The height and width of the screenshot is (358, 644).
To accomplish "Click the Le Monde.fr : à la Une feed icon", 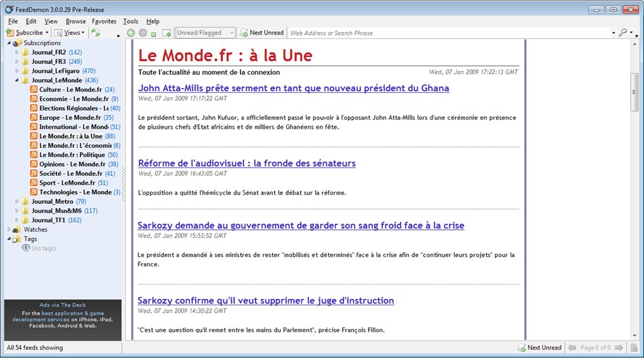I will (34, 136).
